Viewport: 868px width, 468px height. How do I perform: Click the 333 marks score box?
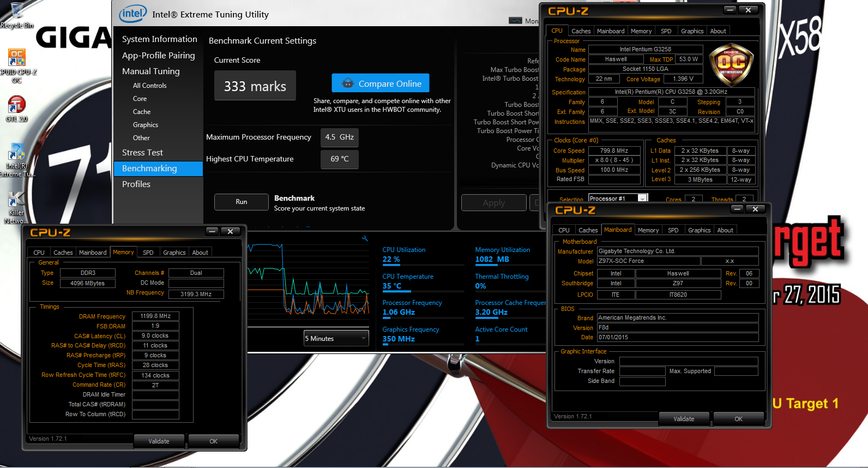[x=255, y=86]
